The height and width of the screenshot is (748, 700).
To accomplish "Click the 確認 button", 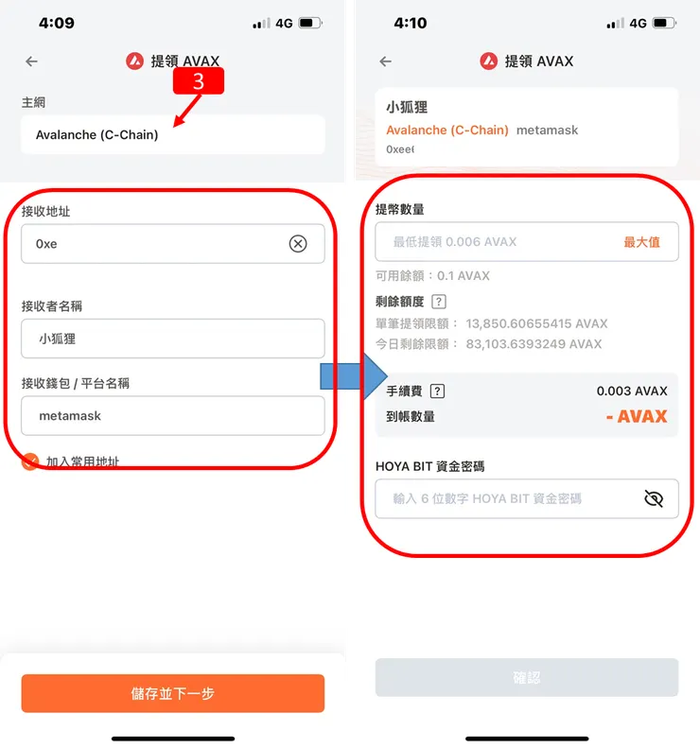I will (x=527, y=677).
